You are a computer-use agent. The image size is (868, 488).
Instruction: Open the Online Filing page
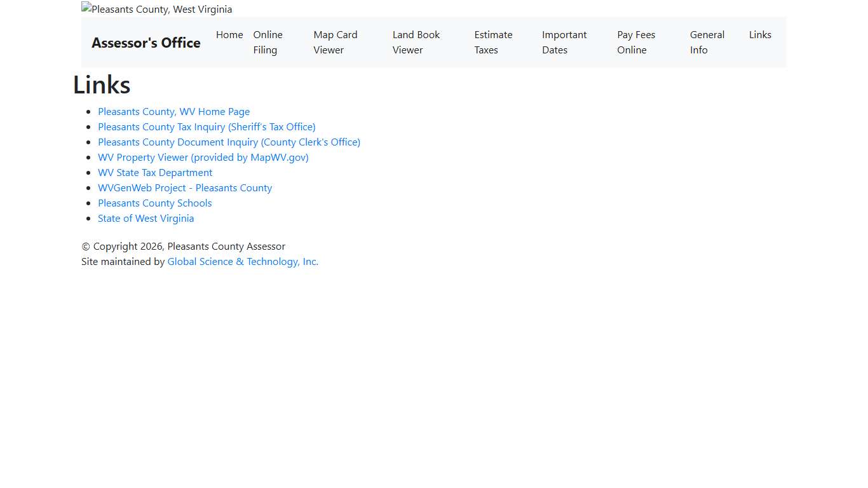coord(268,42)
